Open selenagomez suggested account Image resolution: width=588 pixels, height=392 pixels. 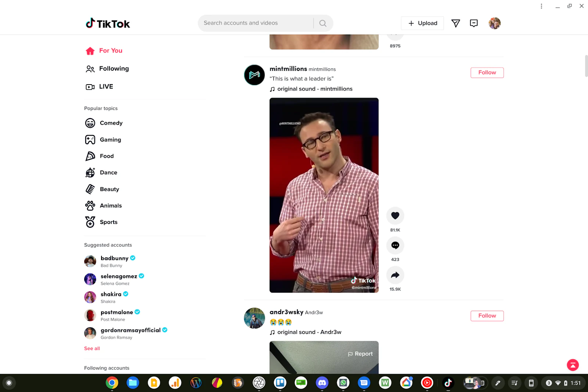click(x=114, y=279)
